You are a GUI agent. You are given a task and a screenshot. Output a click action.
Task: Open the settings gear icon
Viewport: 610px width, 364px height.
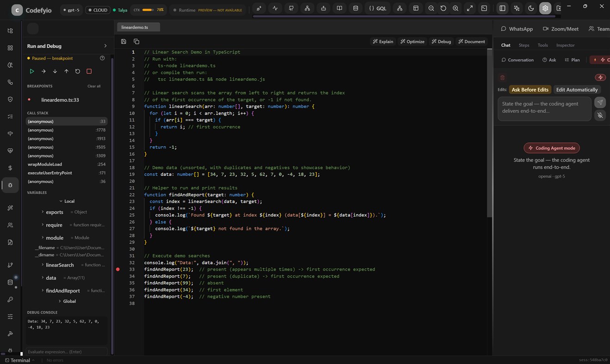[x=545, y=8]
